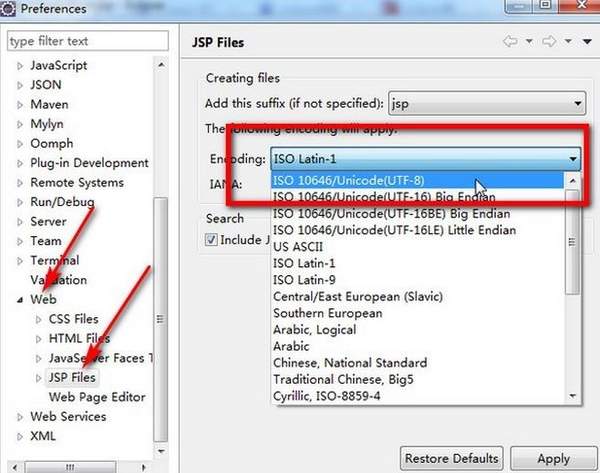Expand the XML tree node
The height and width of the screenshot is (473, 600).
coord(20,436)
